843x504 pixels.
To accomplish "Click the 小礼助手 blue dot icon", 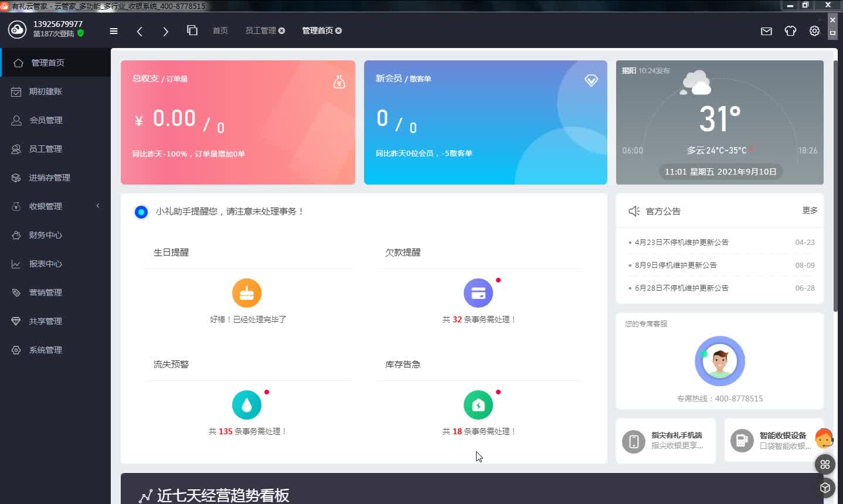I will (x=141, y=212).
